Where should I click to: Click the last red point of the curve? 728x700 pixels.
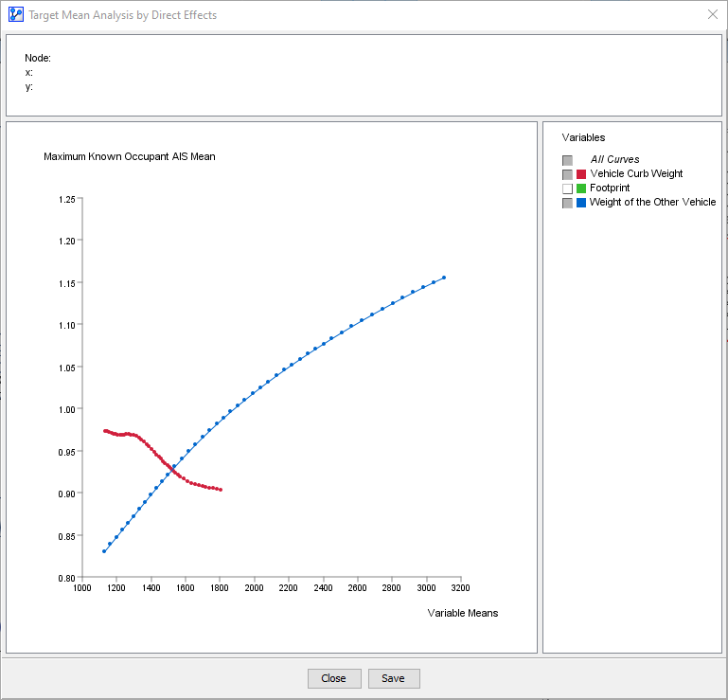[221, 490]
